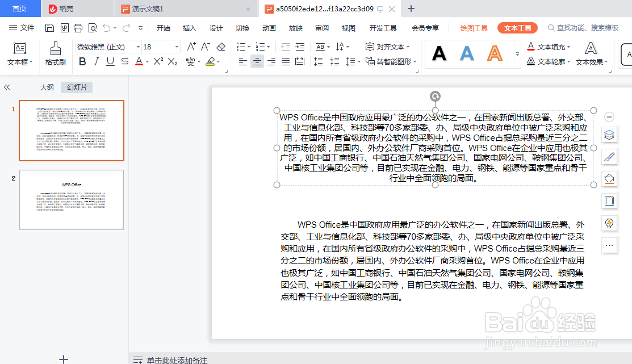Toggle Superscript X² formatting
This screenshot has width=632, height=364.
(158, 61)
